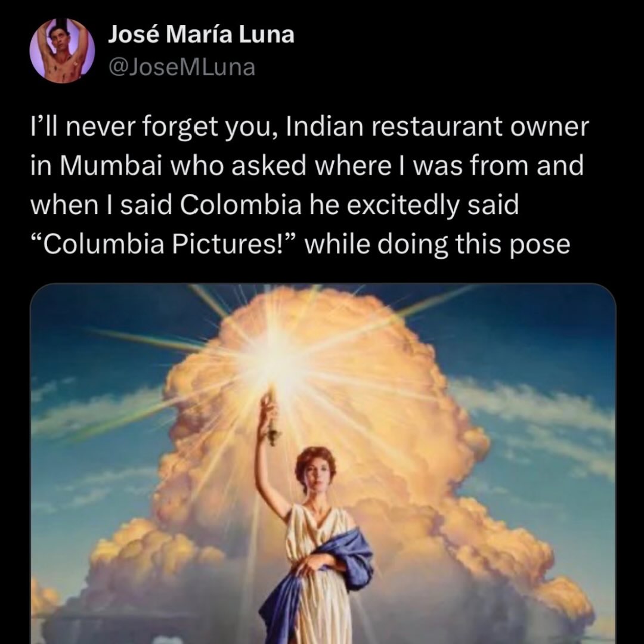Click the display name José María Luna
The width and height of the screenshot is (644, 644).
tap(201, 35)
